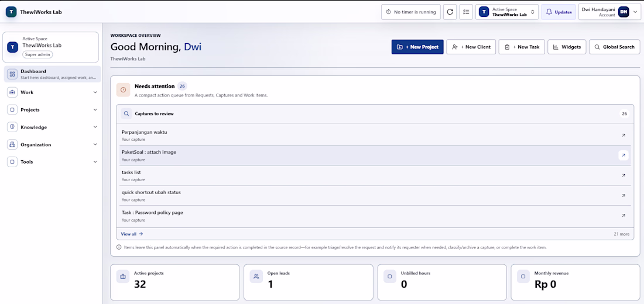Click the tasks list capture title
Screen dimensions: 644x304
[x=131, y=172]
